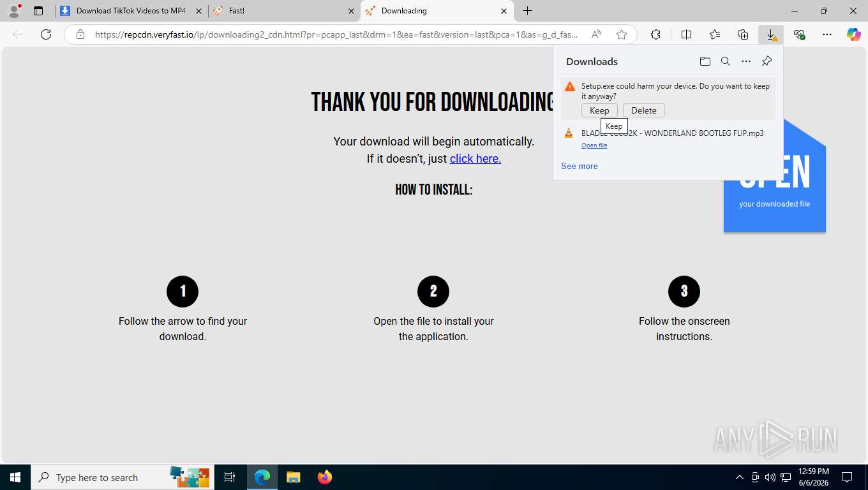Open the Extensions puzzle icon

pos(655,34)
